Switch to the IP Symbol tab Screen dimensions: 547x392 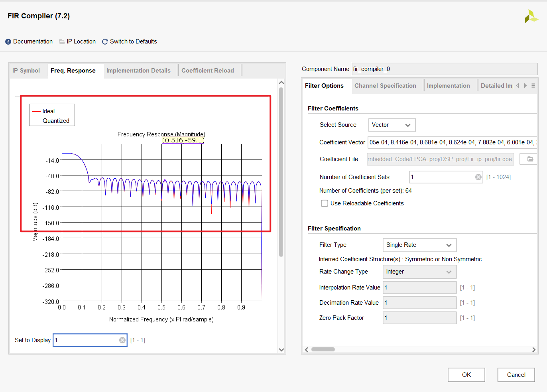coord(26,71)
